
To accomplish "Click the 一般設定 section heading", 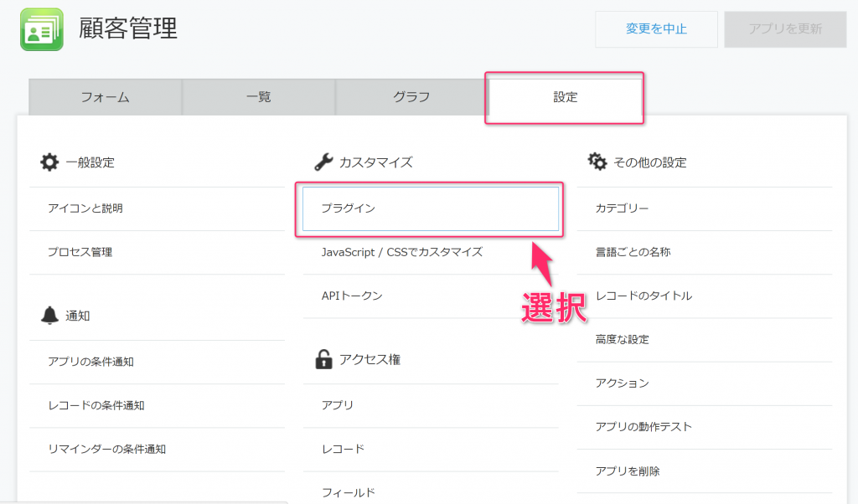I will tap(90, 162).
